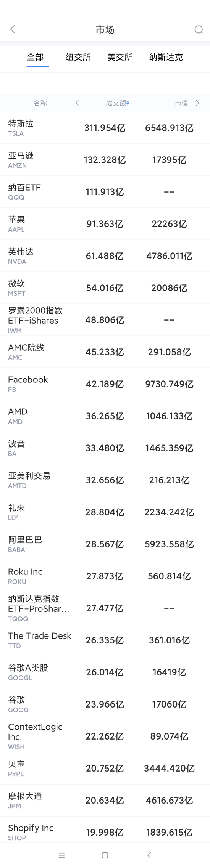The height and width of the screenshot is (868, 210).
Task: Open the 英伟达 NVDA stock row
Action: (x=105, y=256)
